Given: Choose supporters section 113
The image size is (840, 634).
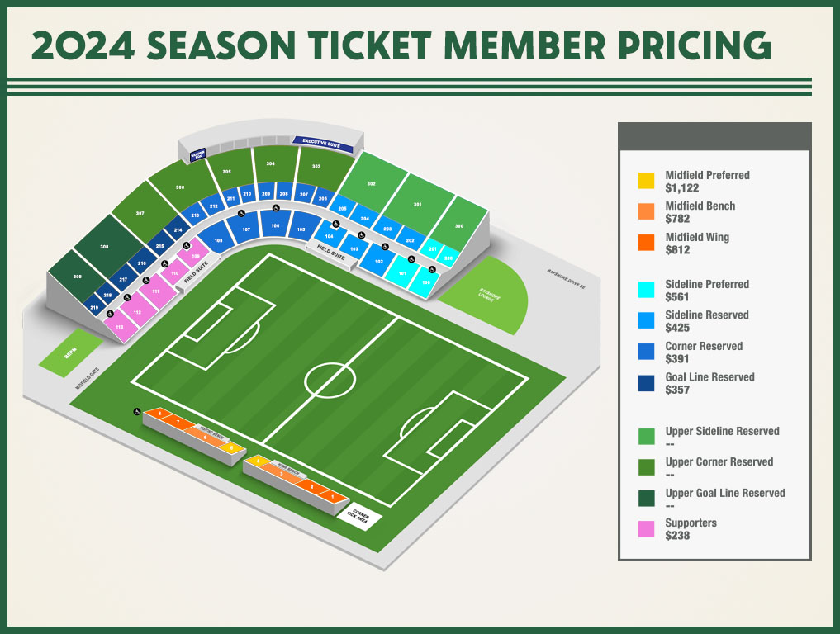Looking at the screenshot, I should [120, 327].
